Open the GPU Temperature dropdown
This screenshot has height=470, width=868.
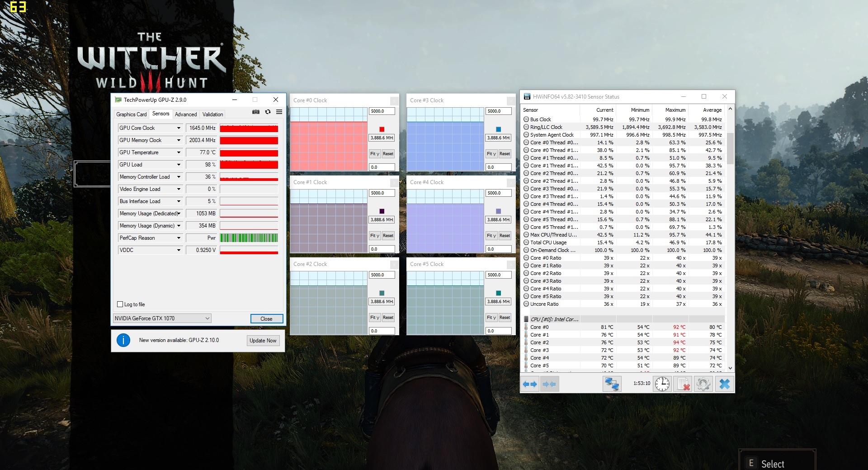[x=179, y=152]
